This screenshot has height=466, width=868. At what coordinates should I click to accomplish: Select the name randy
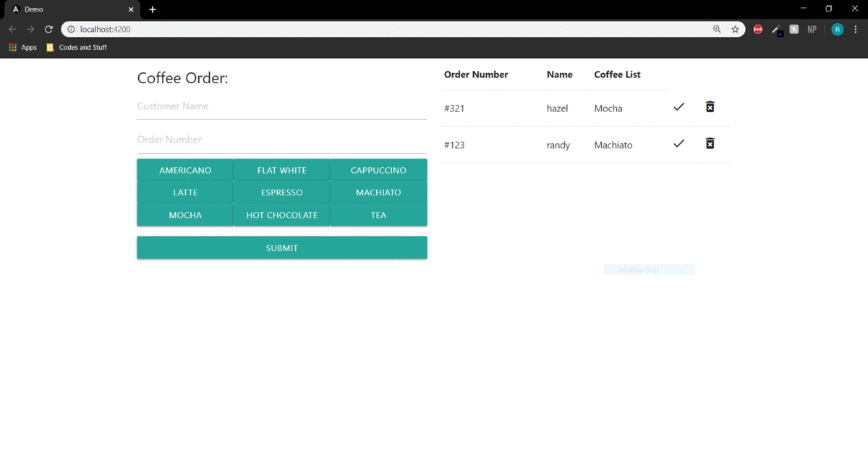tap(558, 145)
